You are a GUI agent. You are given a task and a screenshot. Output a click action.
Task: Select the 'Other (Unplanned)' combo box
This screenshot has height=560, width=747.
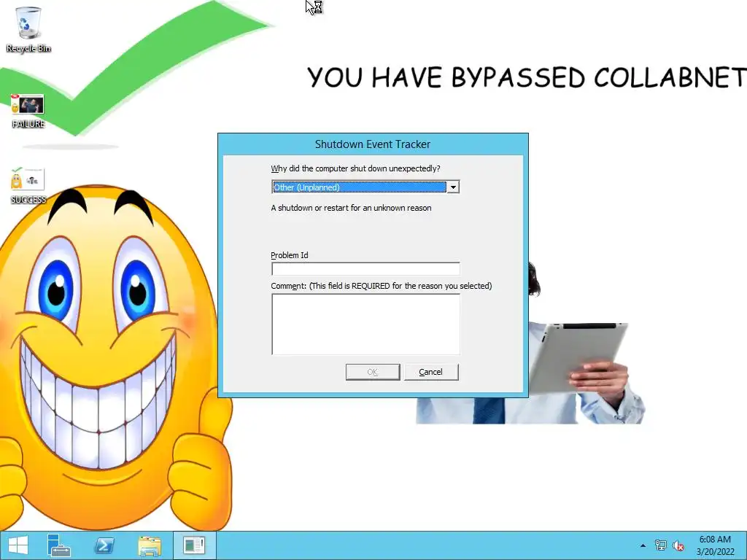365,187
